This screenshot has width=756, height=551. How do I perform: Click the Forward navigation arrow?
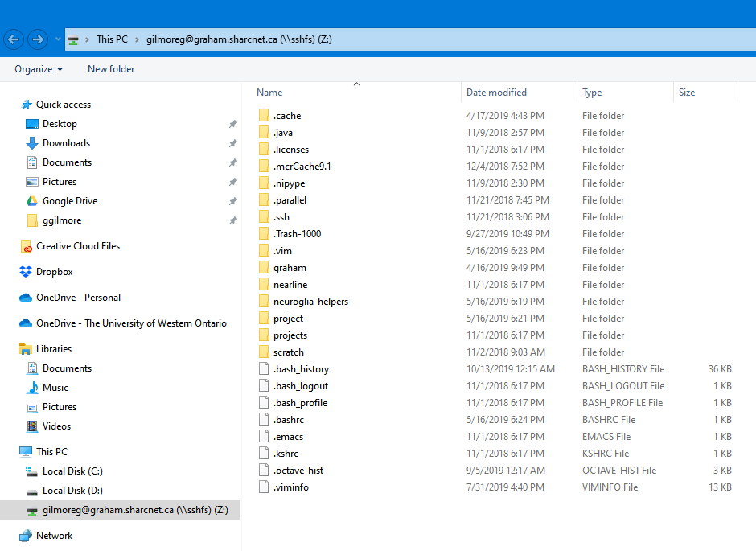pos(37,39)
